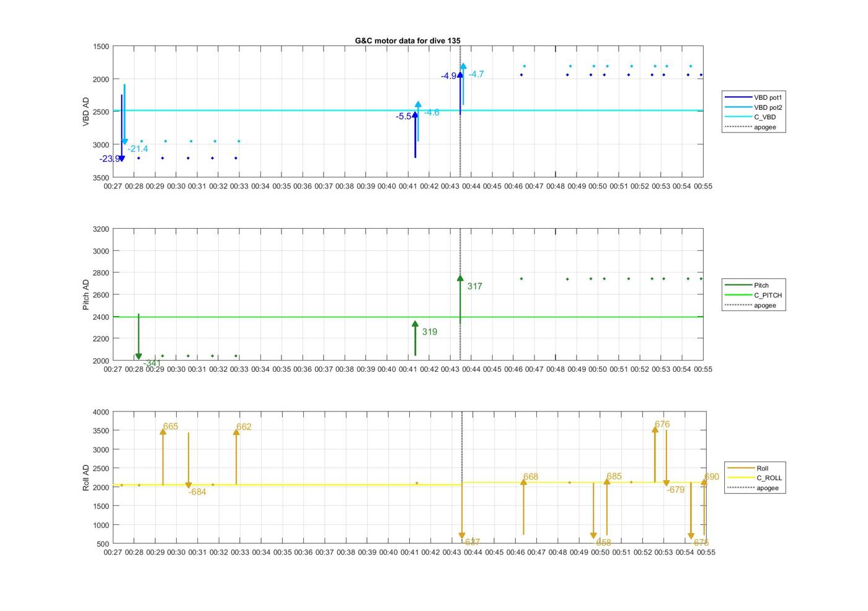The image size is (868, 611).
Task: Click the "2800" tick on Pitch axis
Action: click(100, 273)
